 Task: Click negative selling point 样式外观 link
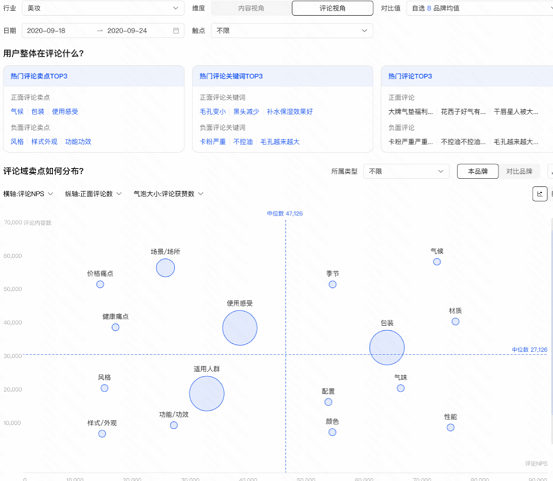44,141
